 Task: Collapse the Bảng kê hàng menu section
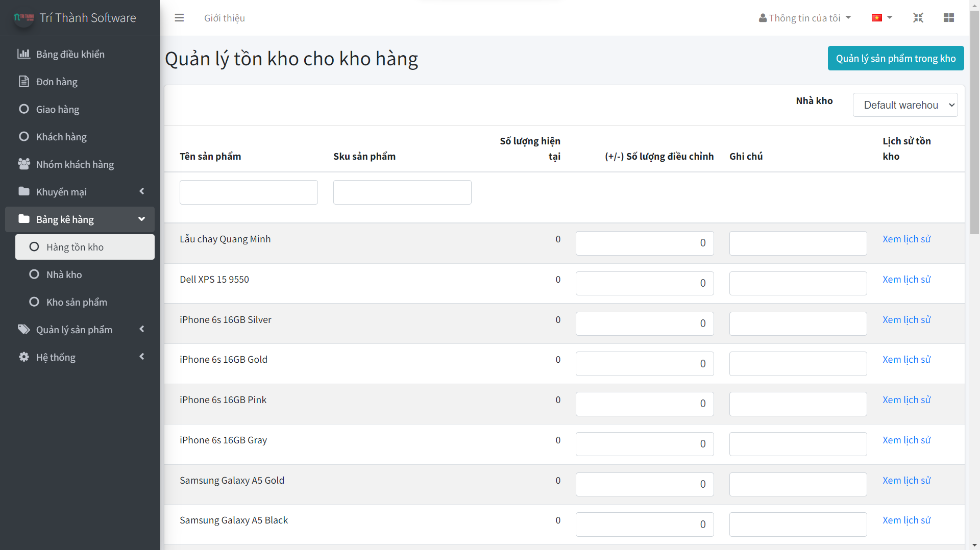point(141,219)
